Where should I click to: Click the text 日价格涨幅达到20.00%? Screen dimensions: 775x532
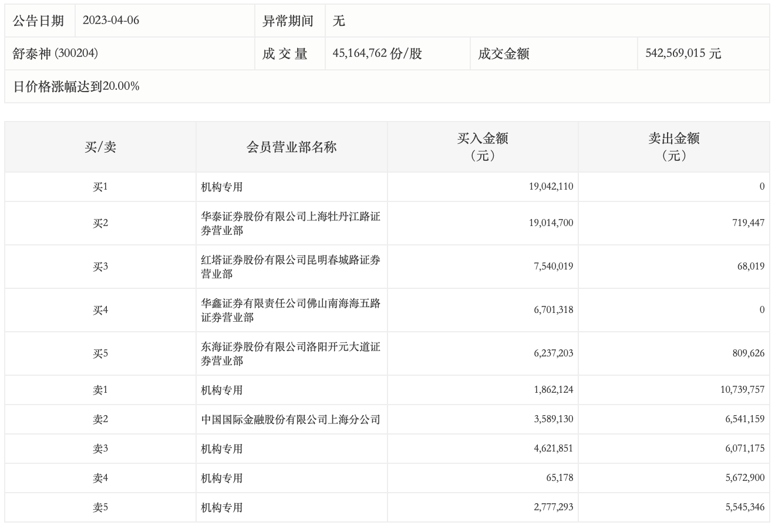(x=76, y=86)
